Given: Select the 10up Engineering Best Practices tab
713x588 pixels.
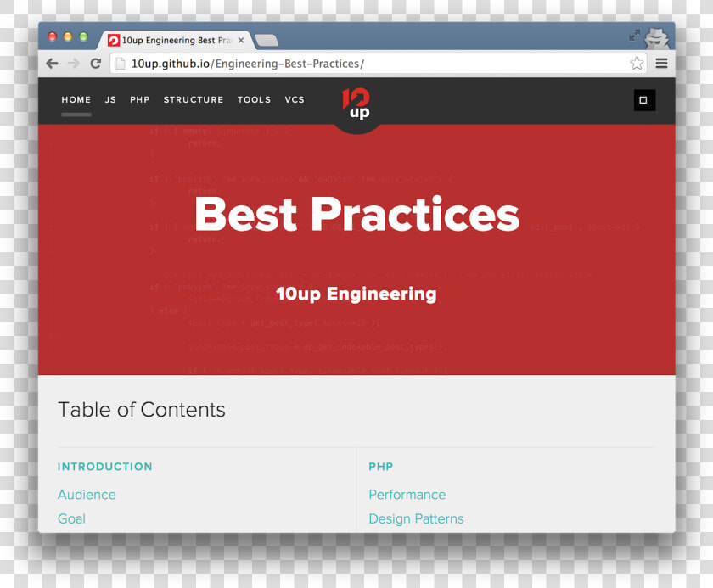Looking at the screenshot, I should point(175,40).
